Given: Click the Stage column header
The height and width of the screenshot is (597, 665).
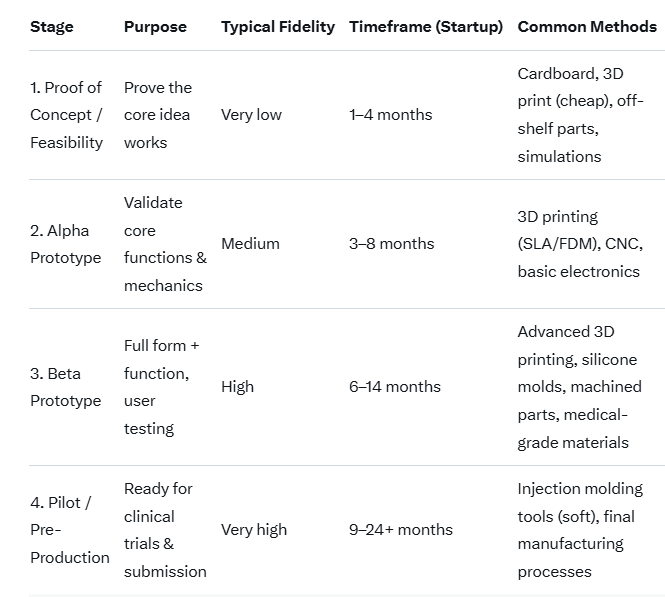Looking at the screenshot, I should (52, 27).
